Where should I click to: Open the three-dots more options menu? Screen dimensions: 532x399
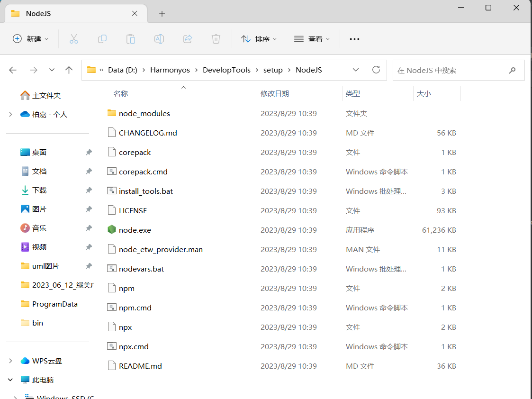[354, 39]
